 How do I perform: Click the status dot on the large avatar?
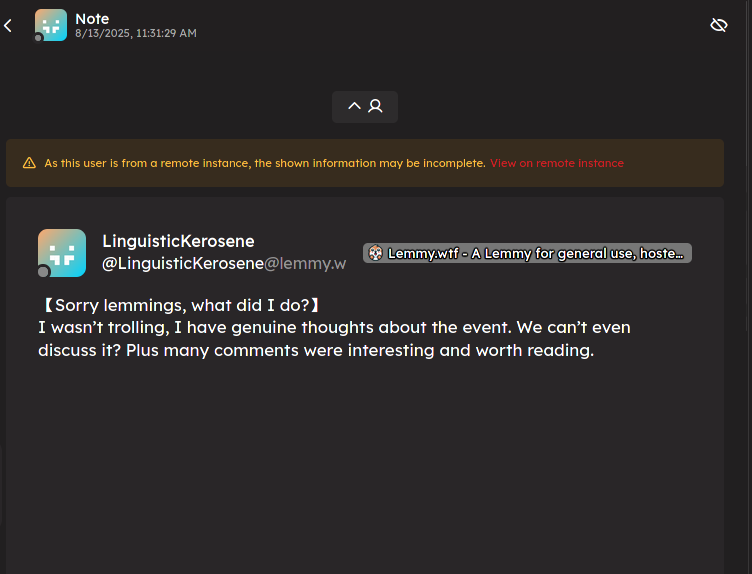pos(43,271)
